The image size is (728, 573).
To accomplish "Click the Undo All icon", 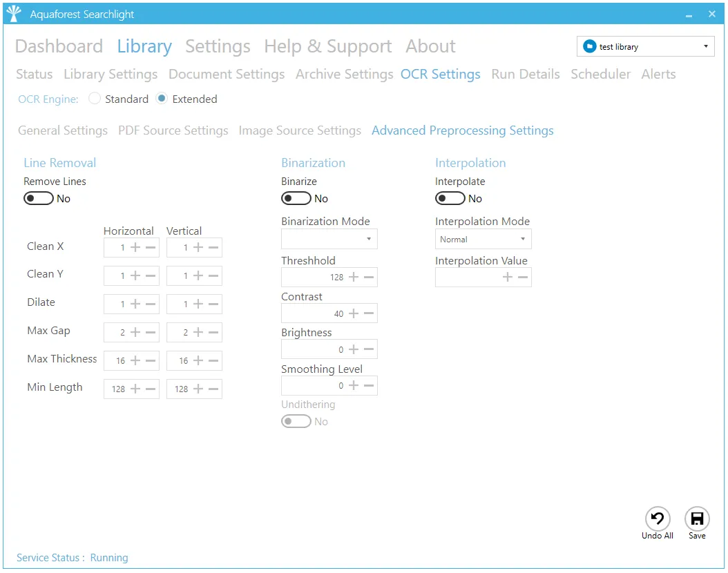I will click(658, 519).
